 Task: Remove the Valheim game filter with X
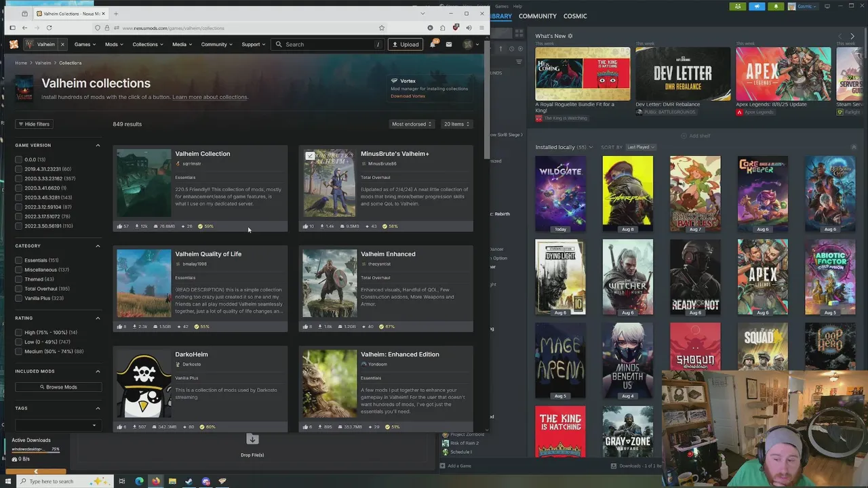click(x=62, y=45)
